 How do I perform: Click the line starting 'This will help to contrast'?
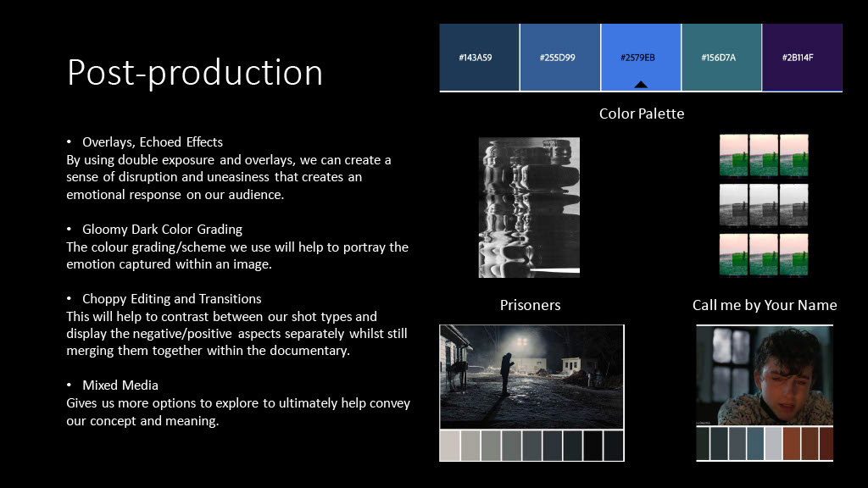tap(221, 317)
